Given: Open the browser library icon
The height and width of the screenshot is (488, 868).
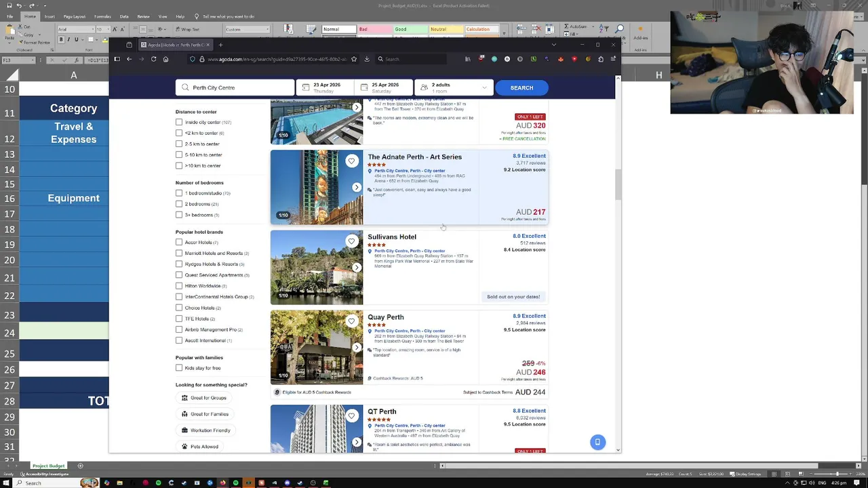Looking at the screenshot, I should click(467, 59).
